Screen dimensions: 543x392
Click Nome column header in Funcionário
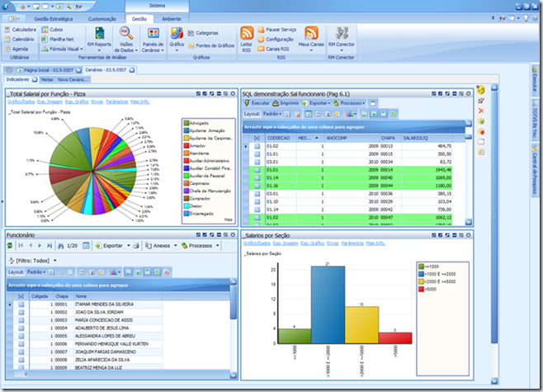(118, 296)
